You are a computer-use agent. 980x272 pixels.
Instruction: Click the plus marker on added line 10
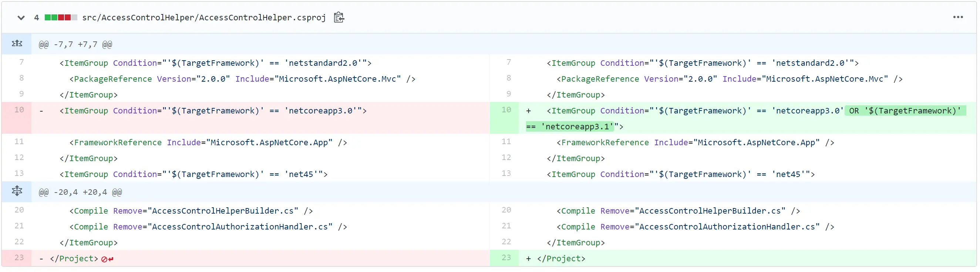tap(528, 111)
